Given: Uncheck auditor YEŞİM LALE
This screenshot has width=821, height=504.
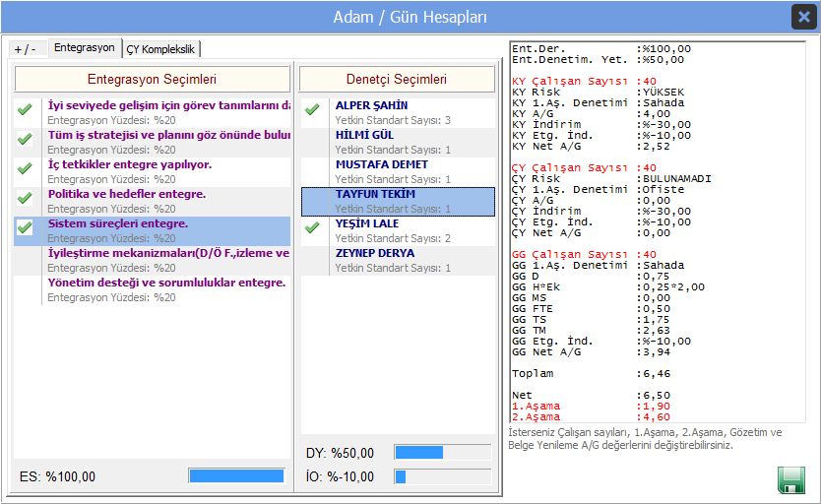Looking at the screenshot, I should coord(312,227).
